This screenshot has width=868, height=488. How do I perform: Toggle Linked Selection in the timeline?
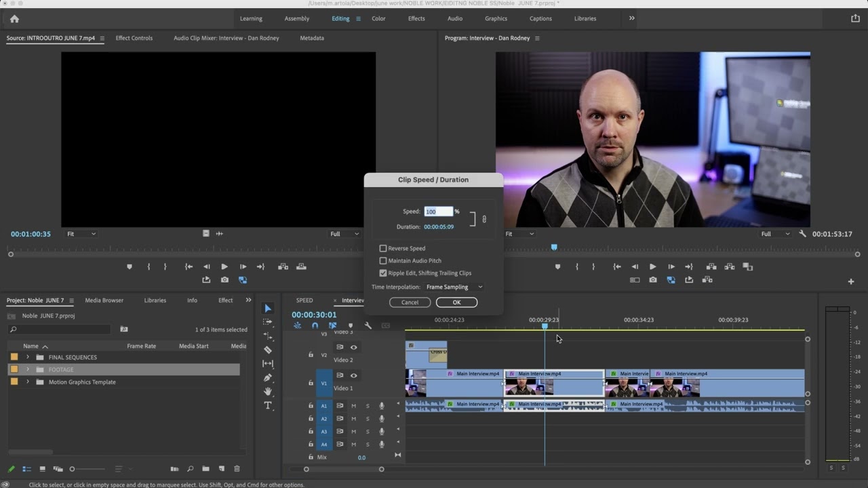(x=332, y=325)
